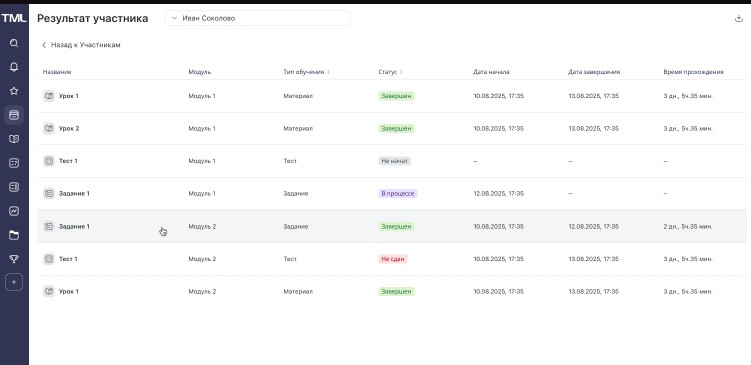Sort by Статус column header
Viewport: 751px width, 365px height.
tap(390, 72)
